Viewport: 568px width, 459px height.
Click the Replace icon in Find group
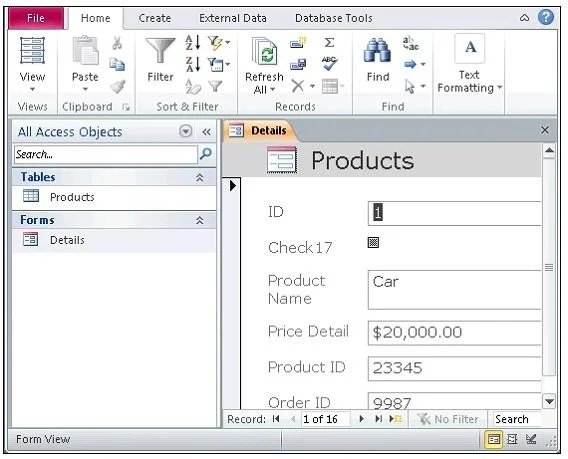click(411, 43)
